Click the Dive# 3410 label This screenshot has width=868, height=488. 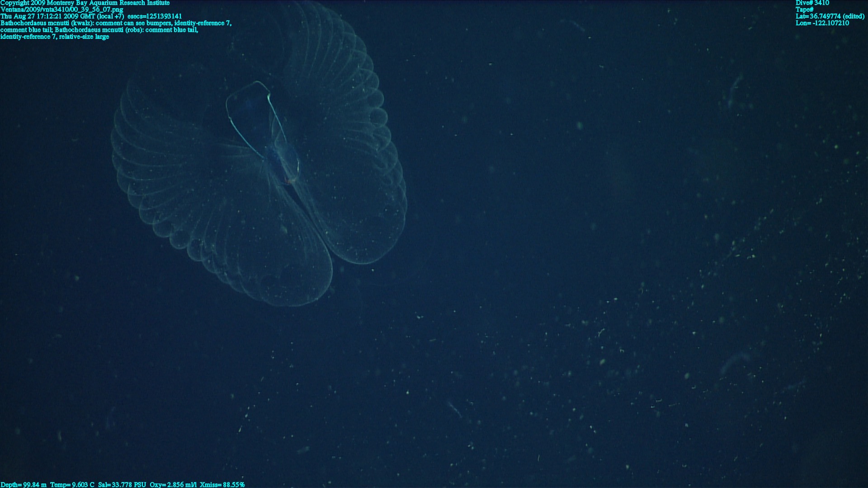click(x=812, y=3)
